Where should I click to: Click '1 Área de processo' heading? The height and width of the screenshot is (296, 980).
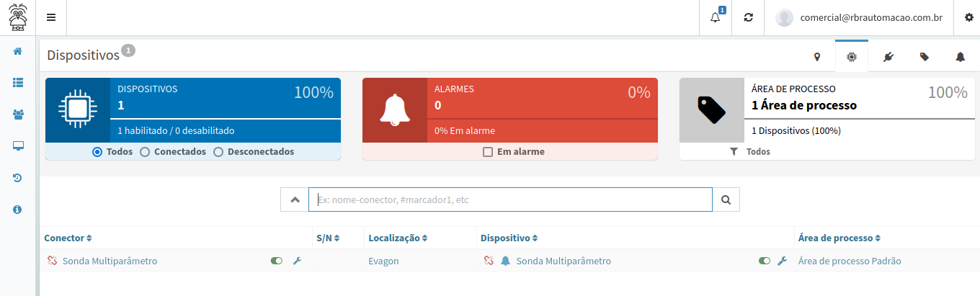(804, 105)
